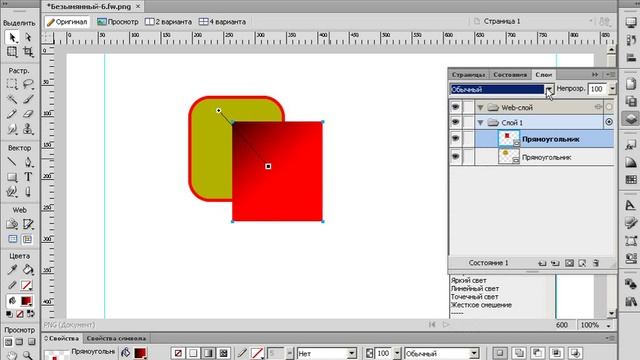
Task: Select the Eraser tool
Action: click(28, 114)
